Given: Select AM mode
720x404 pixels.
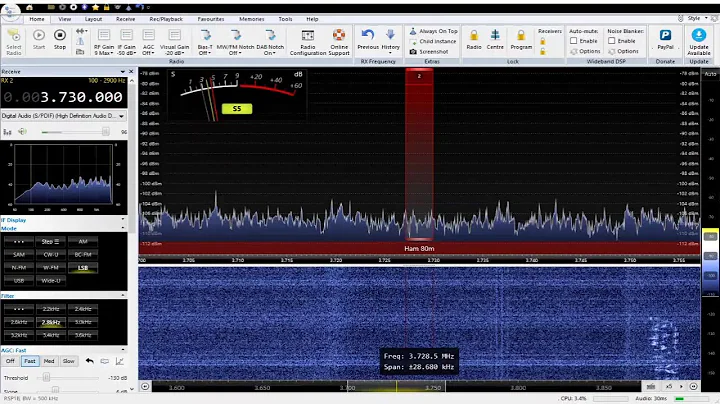Looking at the screenshot, I should point(83,241).
